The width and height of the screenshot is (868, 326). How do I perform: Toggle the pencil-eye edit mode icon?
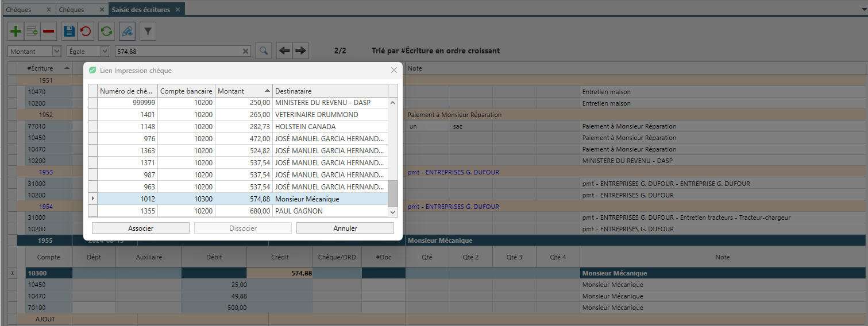coord(128,31)
